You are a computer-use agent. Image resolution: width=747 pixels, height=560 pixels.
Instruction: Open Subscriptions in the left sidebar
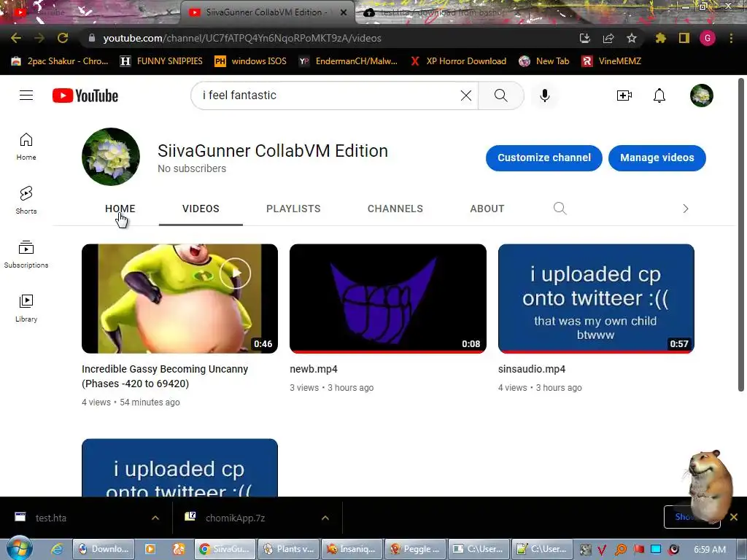tap(26, 254)
